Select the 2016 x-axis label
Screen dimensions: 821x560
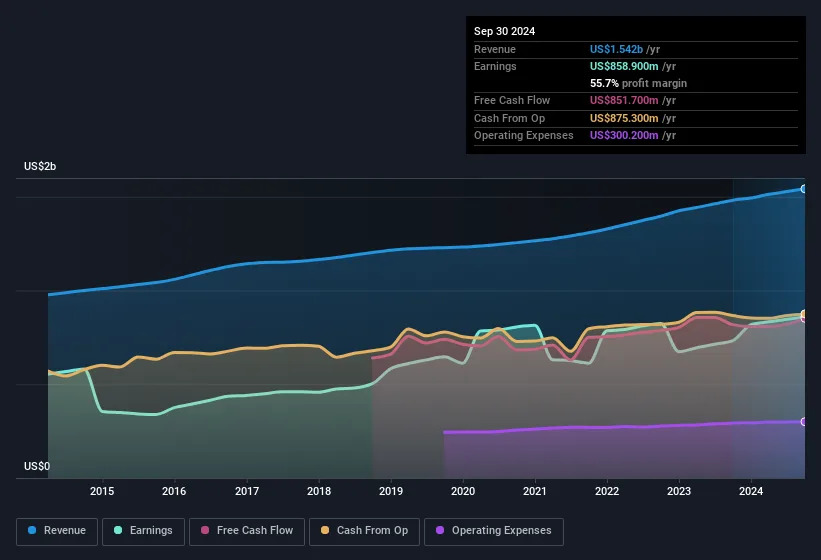[174, 491]
